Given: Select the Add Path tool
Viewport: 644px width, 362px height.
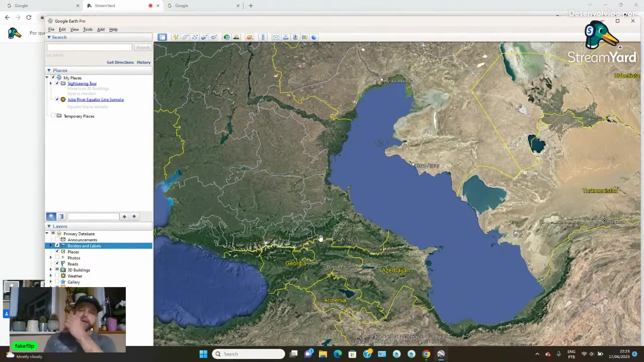Looking at the screenshot, I should click(x=195, y=37).
